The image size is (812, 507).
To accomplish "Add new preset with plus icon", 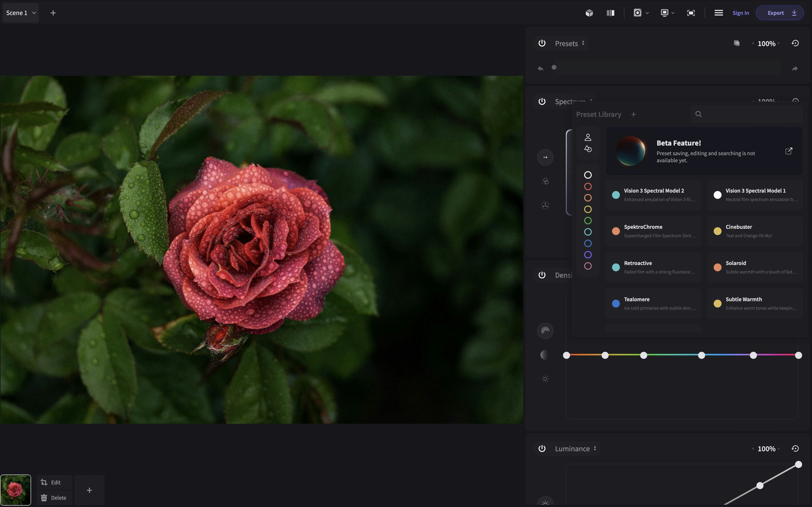I will (633, 114).
